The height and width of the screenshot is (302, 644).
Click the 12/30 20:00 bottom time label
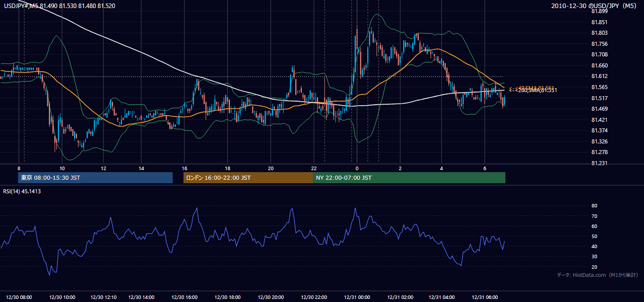pyautogui.click(x=271, y=297)
